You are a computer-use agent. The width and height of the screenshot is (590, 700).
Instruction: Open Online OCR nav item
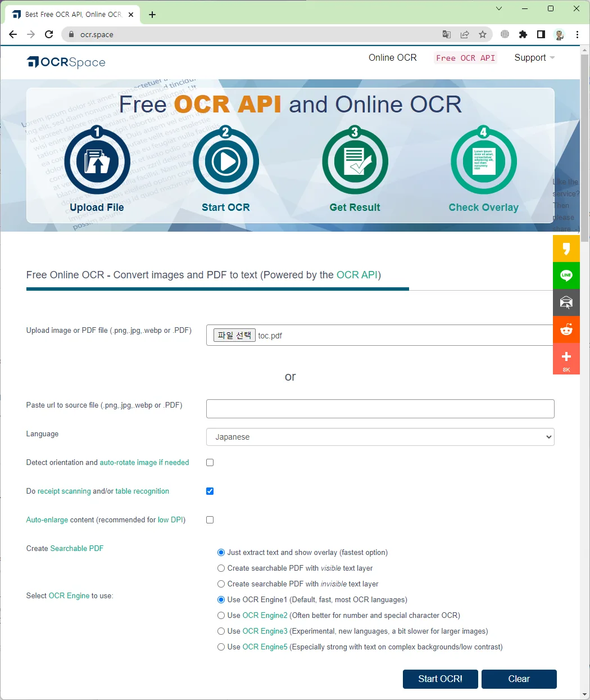click(393, 58)
